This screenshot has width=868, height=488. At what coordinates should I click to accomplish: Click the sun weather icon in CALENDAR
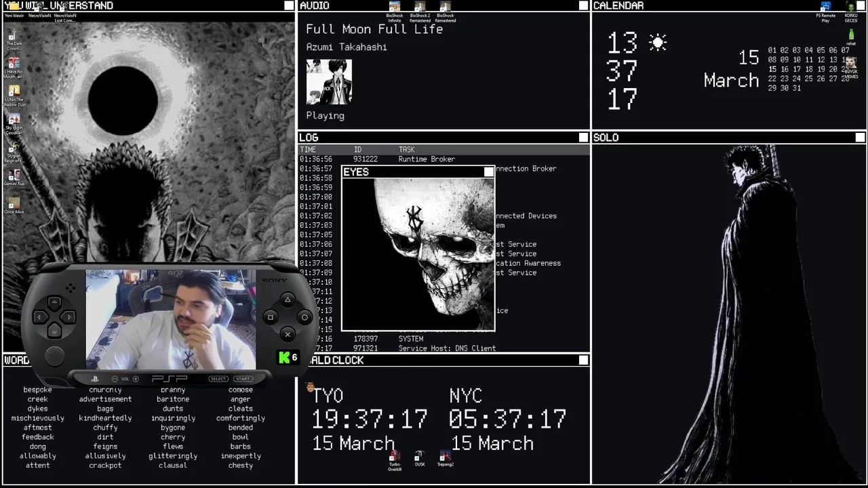657,43
